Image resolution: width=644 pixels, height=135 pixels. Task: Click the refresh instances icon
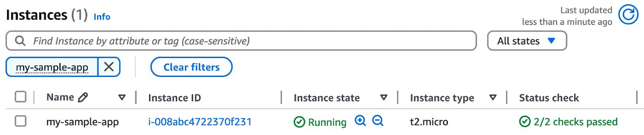pyautogui.click(x=628, y=15)
